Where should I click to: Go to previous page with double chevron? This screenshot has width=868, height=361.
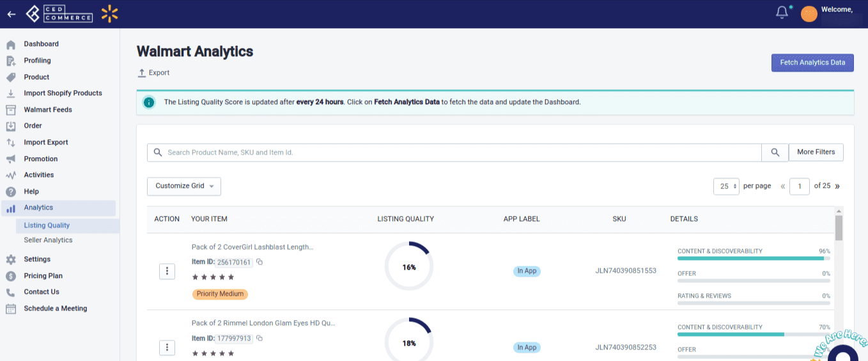click(x=783, y=187)
